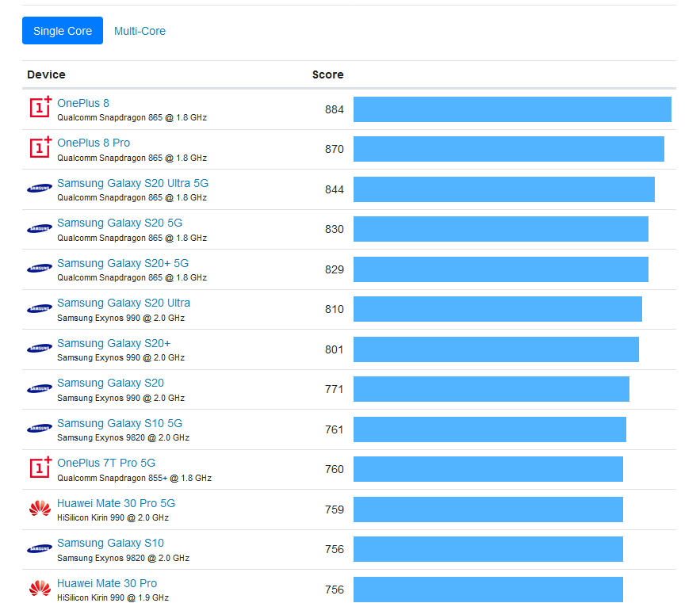Screen dimensions: 700x603
Task: Click Huawei logo beside Huawei Mate 30 Pro
Action: [x=40, y=589]
